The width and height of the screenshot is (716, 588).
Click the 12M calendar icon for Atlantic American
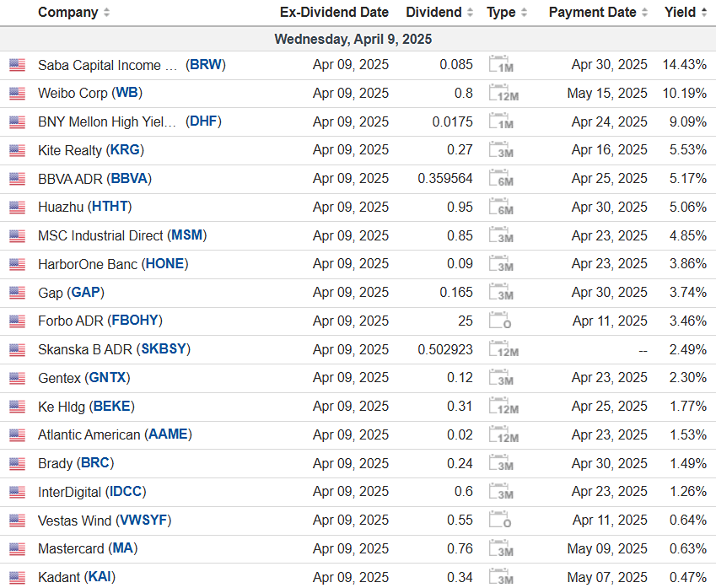(503, 434)
